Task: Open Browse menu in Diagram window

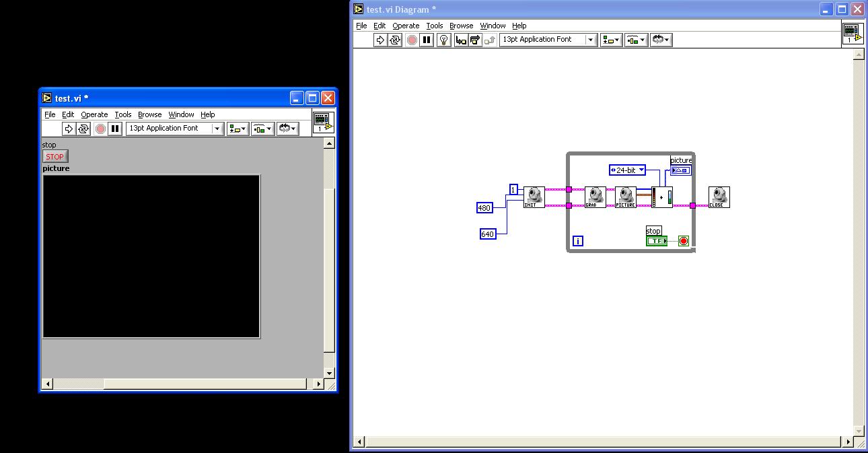Action: (x=461, y=26)
